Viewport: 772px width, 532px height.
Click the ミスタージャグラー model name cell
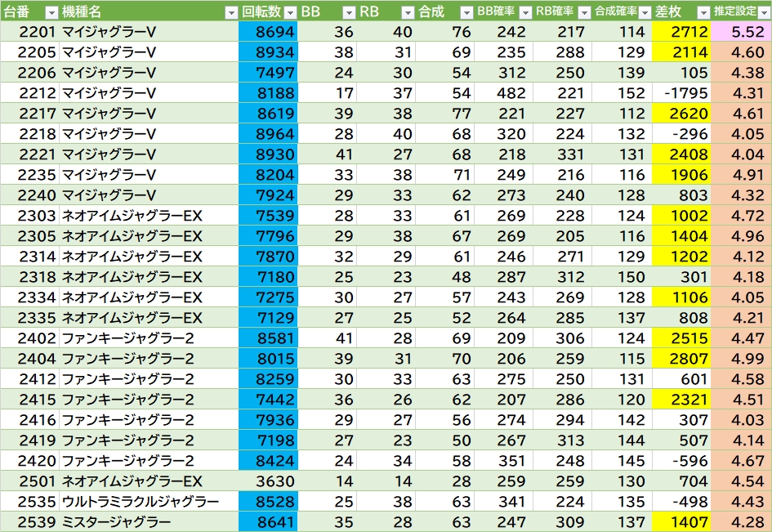click(x=149, y=521)
